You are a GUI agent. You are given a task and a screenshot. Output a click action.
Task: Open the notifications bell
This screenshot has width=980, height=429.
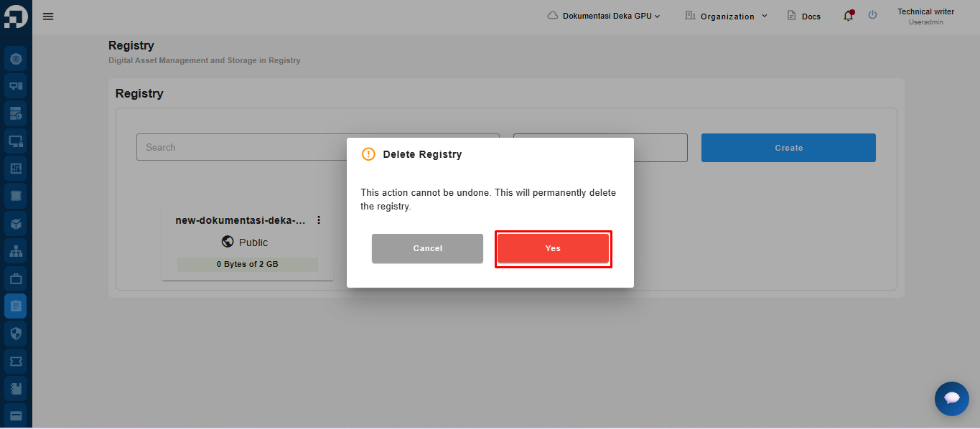[848, 16]
